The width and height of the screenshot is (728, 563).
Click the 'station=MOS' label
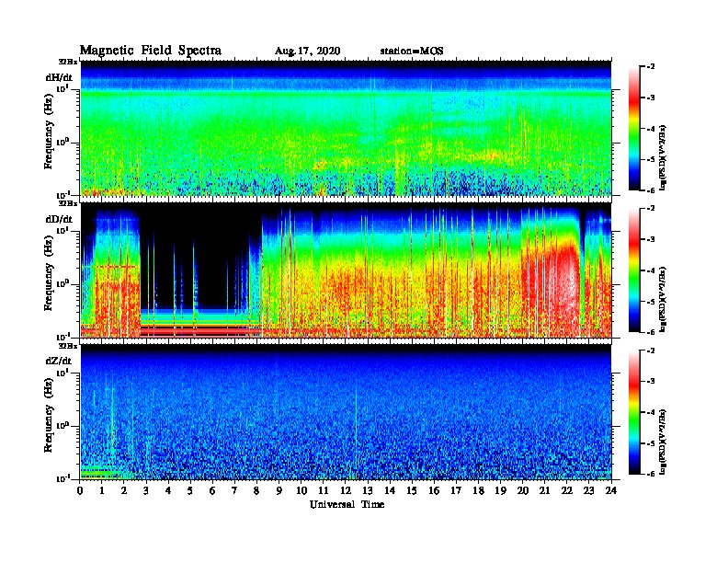[x=412, y=52]
